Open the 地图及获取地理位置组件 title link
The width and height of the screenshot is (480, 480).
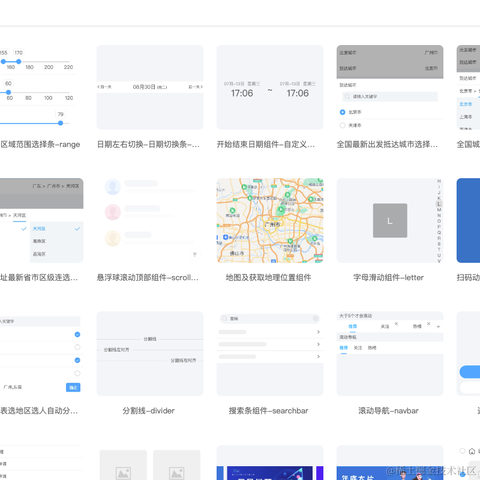268,277
